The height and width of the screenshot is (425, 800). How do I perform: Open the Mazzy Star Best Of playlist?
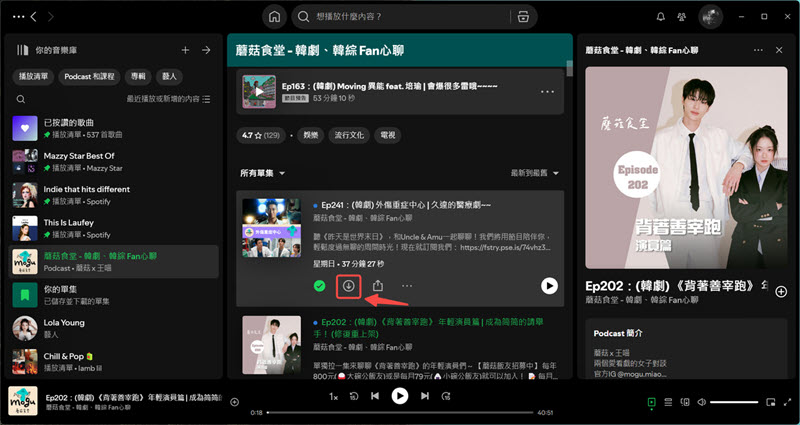pos(114,161)
